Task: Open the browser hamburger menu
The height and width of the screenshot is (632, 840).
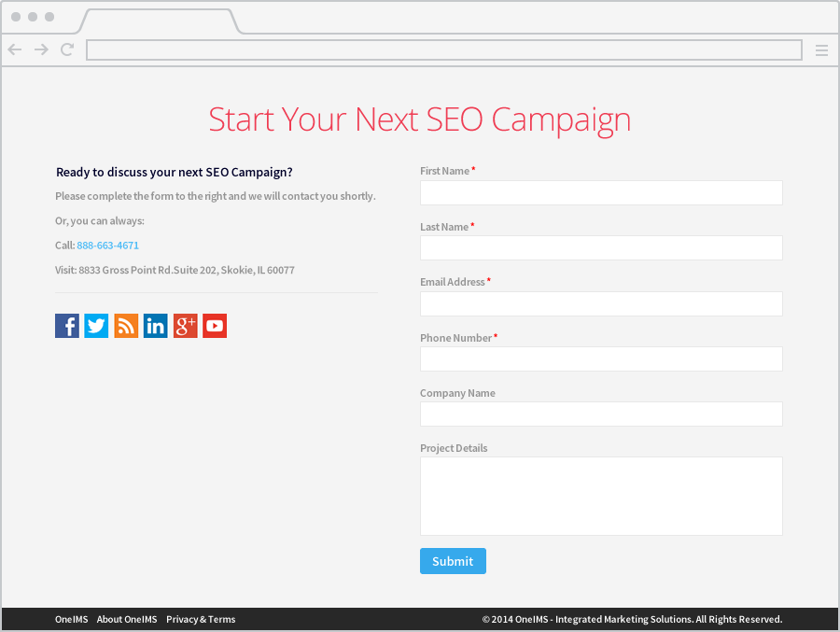Action: 821,50
